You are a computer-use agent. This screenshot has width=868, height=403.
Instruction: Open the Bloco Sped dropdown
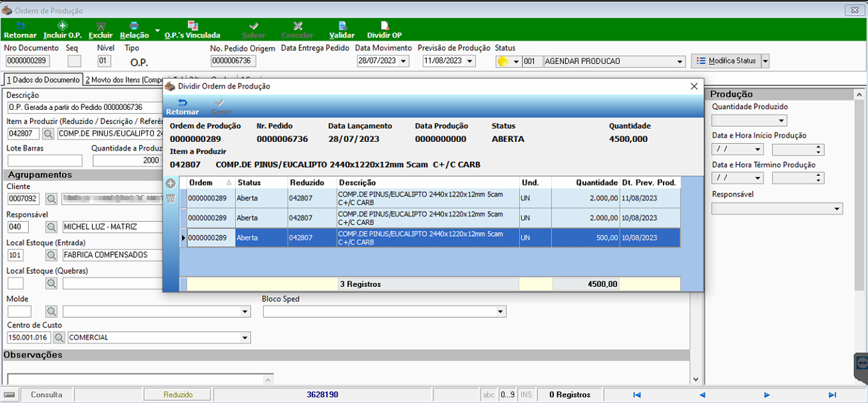[500, 311]
